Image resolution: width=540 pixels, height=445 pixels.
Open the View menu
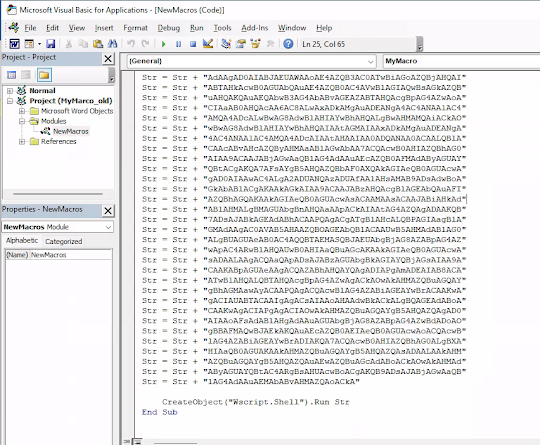click(76, 28)
